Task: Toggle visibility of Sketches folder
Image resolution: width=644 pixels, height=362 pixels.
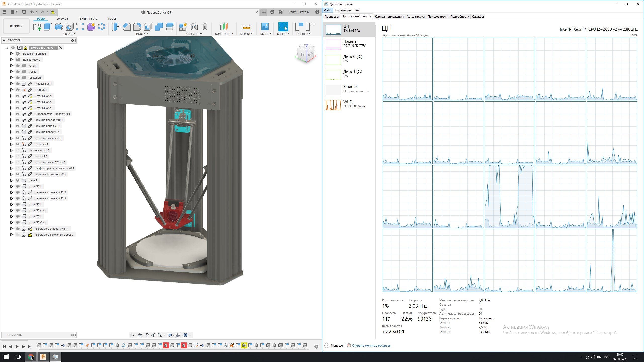Action: coord(18,78)
